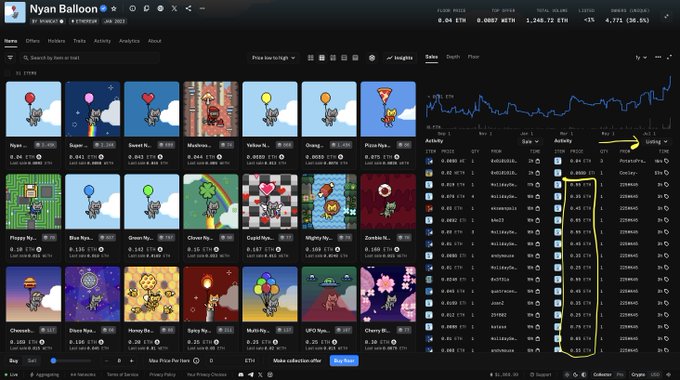The height and width of the screenshot is (380, 680).
Task: Share the collection via the share icon
Action: (188, 8)
